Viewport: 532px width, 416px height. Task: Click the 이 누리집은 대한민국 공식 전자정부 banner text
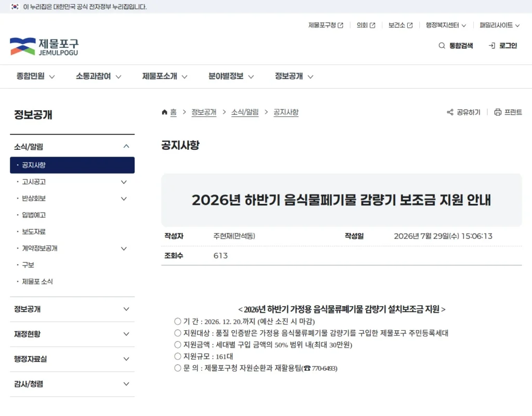85,7
